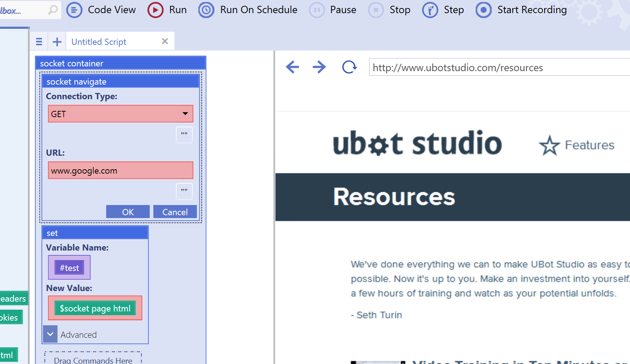This screenshot has height=364, width=630.
Task: Close the Untitled Script tab
Action: [x=165, y=41]
